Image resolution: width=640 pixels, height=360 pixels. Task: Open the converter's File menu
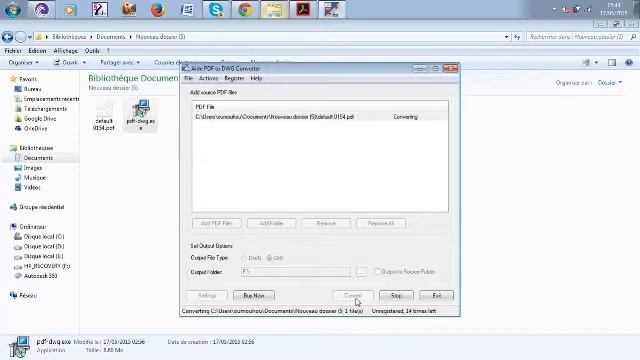[188, 78]
